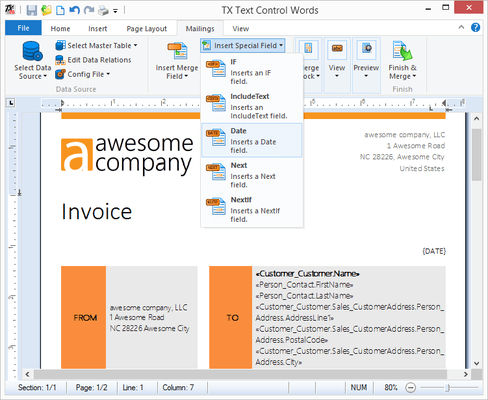This screenshot has height=400, width=488.
Task: Select the Person_Contact.LastName merge field
Action: [x=304, y=296]
